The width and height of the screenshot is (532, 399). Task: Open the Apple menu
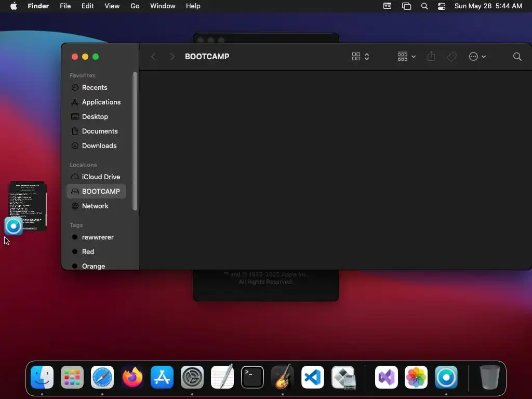14,6
